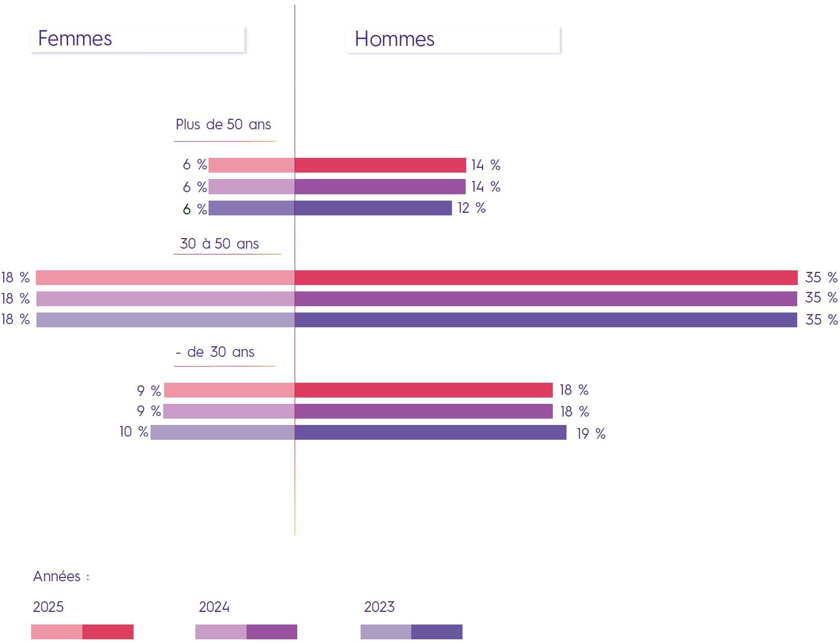Select the '30 à 50 ans' category label
The height and width of the screenshot is (643, 840).
point(219,244)
